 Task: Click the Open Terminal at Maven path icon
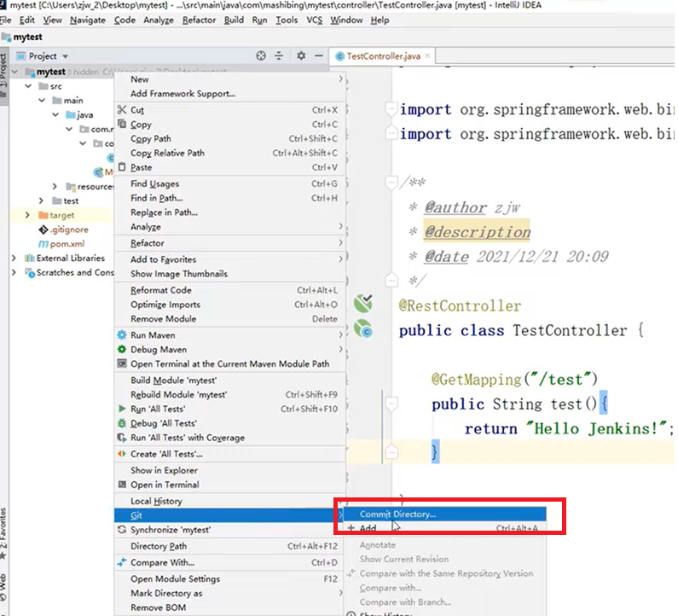pos(122,363)
